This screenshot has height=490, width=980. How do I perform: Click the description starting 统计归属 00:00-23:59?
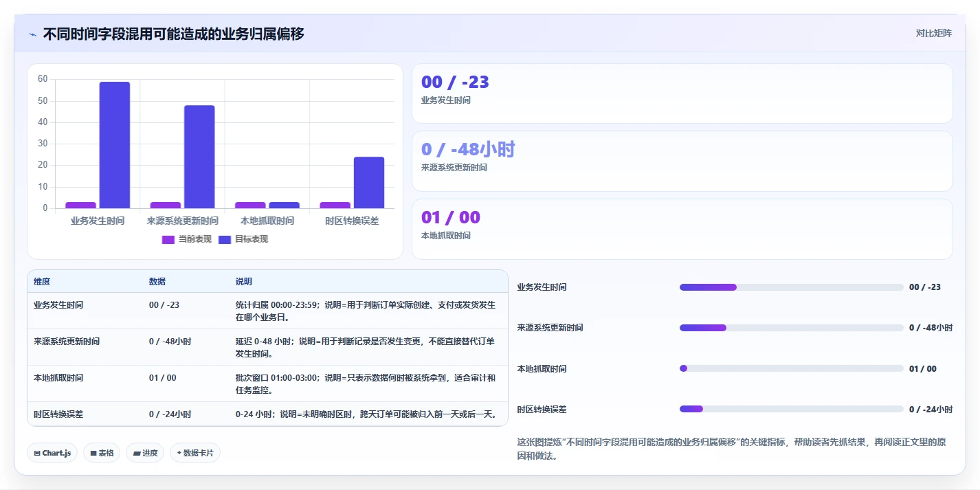pyautogui.click(x=366, y=311)
